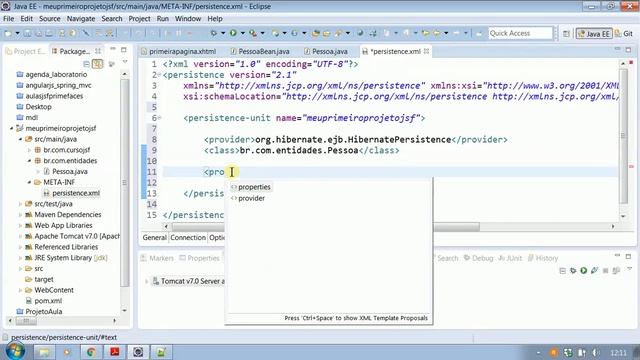The width and height of the screenshot is (640, 360).
Task: Switch to the PessoaBean.java editor tab
Action: click(260, 51)
